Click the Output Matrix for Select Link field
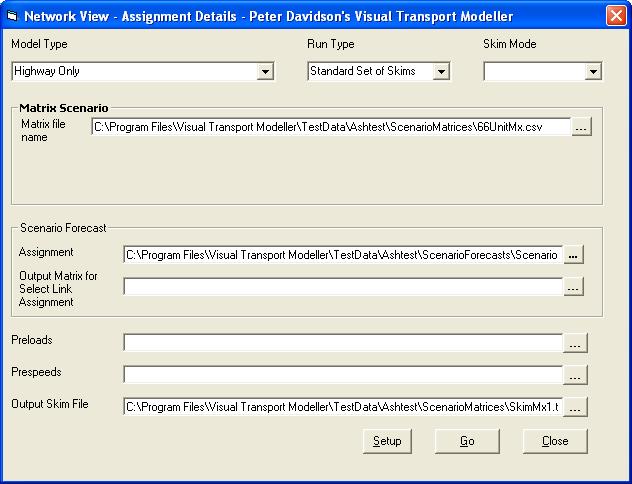This screenshot has width=632, height=484. 343,287
